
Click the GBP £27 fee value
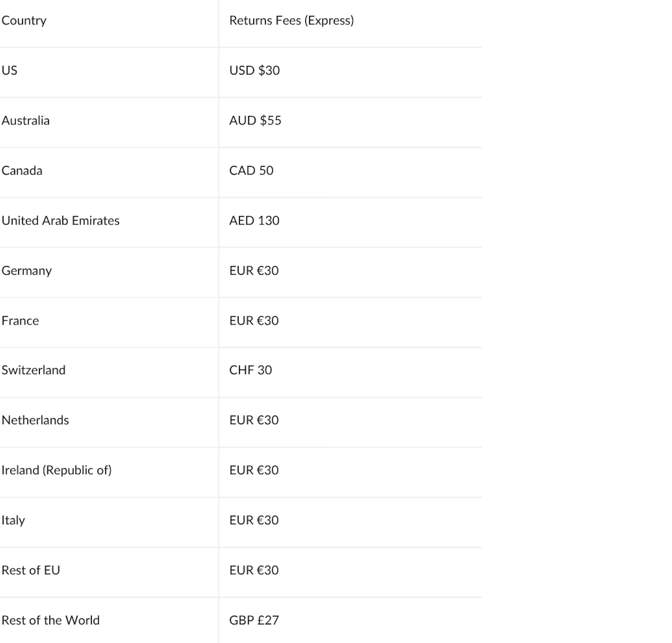pos(254,620)
